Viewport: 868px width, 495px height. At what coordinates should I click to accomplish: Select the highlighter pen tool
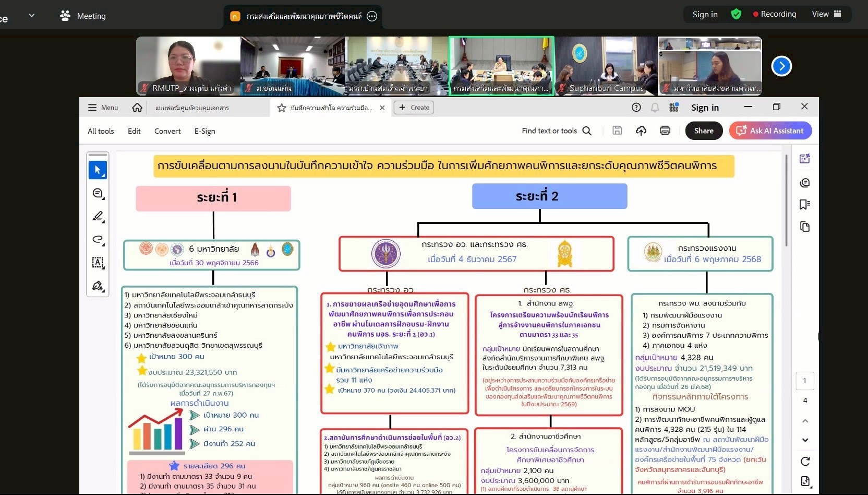pyautogui.click(x=98, y=216)
